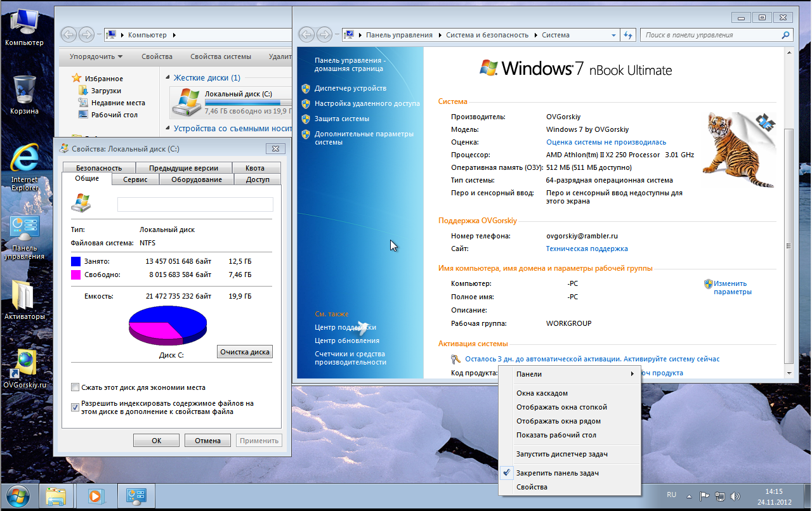The image size is (812, 511).
Task: Select Рабочий стол in navigation pane
Action: [x=114, y=115]
